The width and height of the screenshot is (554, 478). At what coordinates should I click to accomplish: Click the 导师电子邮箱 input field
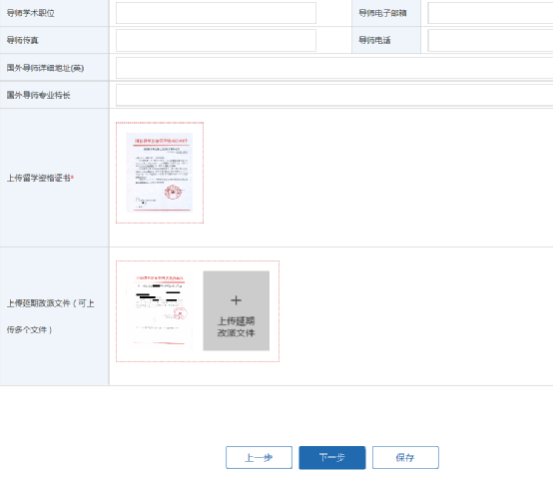click(x=491, y=13)
